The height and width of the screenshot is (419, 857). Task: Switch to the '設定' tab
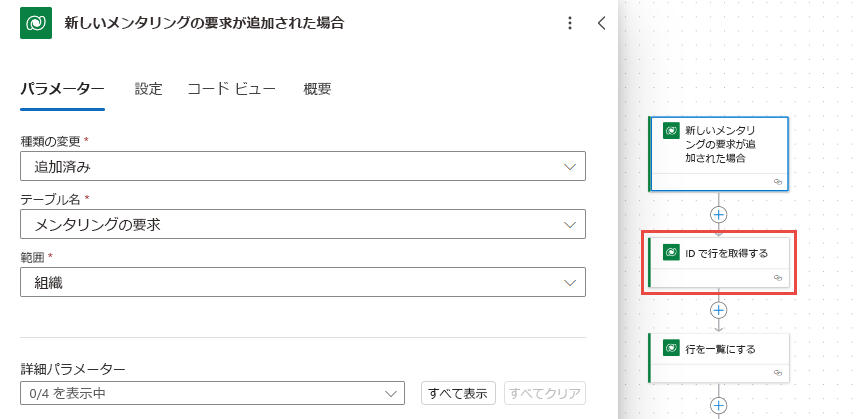(149, 88)
